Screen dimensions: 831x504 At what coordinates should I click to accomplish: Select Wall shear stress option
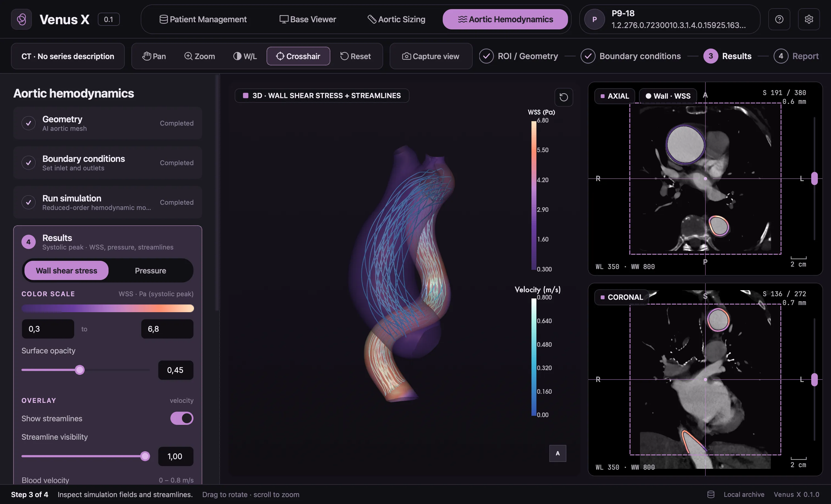tap(67, 271)
